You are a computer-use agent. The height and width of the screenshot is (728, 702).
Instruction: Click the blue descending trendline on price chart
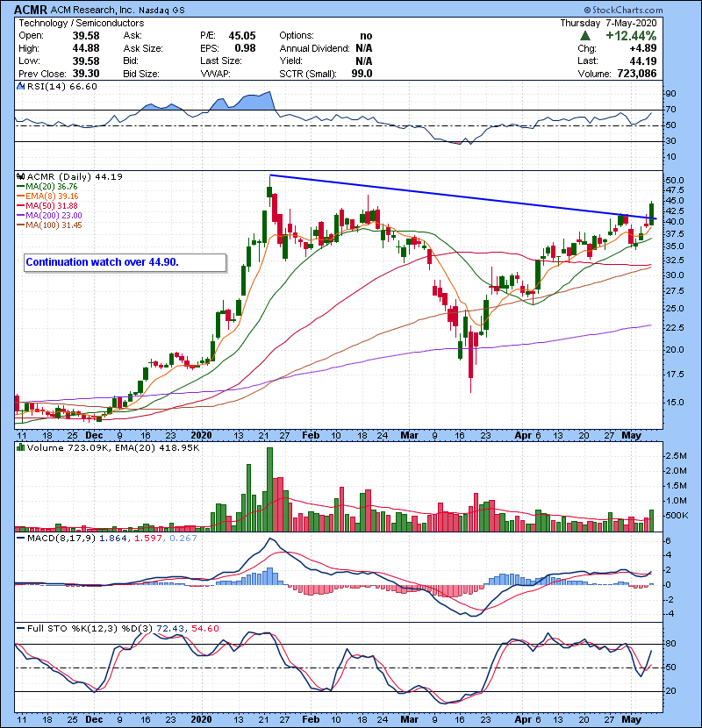click(463, 196)
